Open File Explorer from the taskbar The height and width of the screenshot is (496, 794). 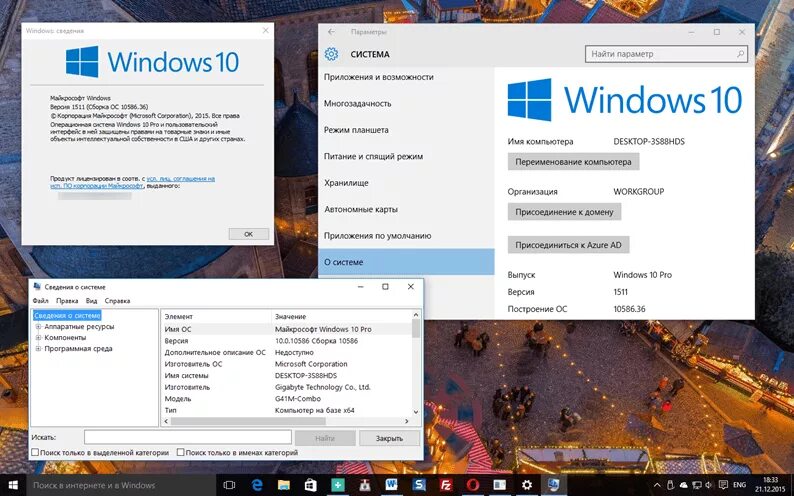click(283, 485)
